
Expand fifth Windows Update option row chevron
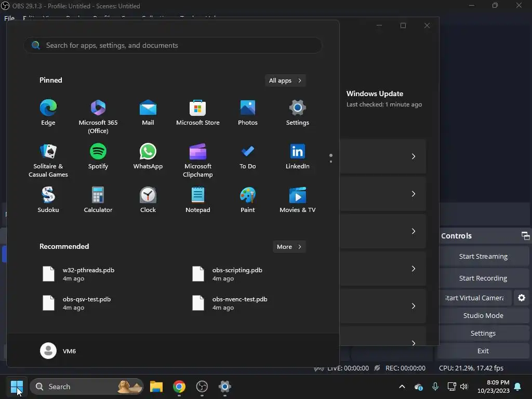pyautogui.click(x=413, y=306)
